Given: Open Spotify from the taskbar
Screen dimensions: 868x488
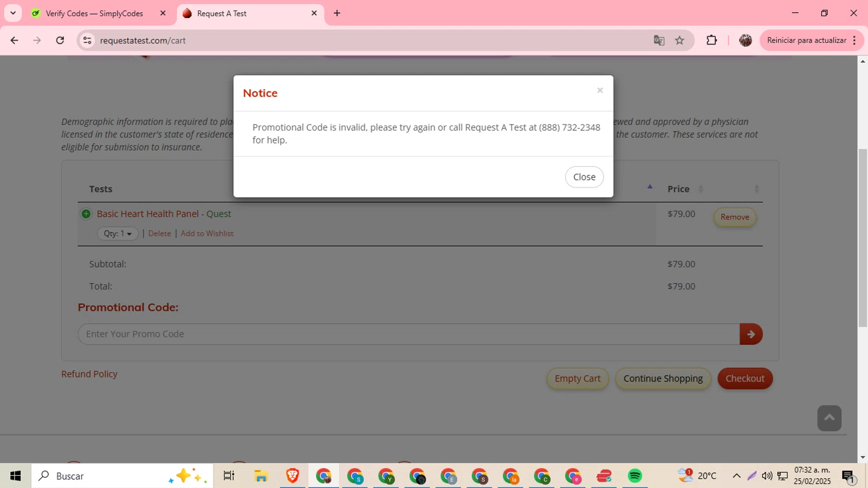Looking at the screenshot, I should 635,476.
